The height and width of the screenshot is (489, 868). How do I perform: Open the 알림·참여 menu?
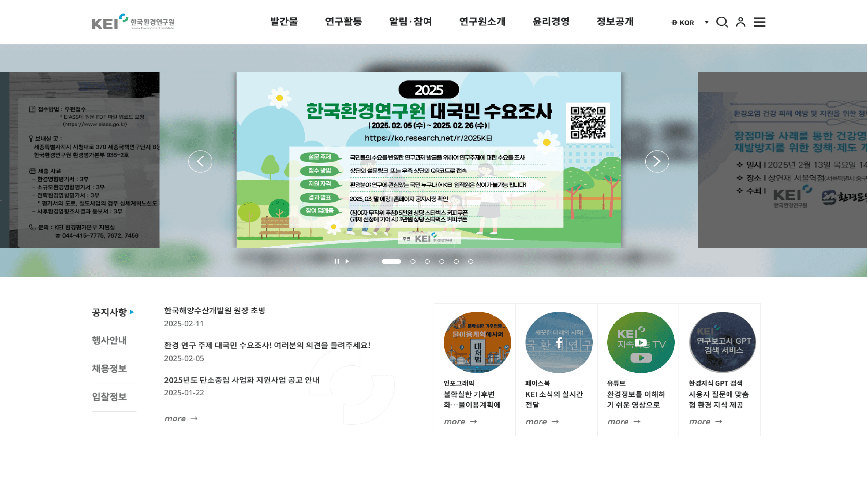(410, 22)
